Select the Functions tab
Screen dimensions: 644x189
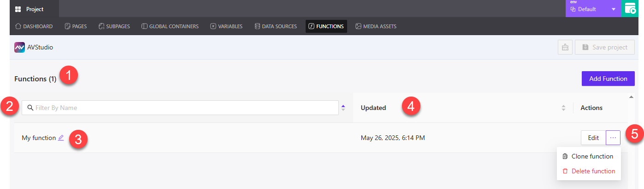pos(326,26)
